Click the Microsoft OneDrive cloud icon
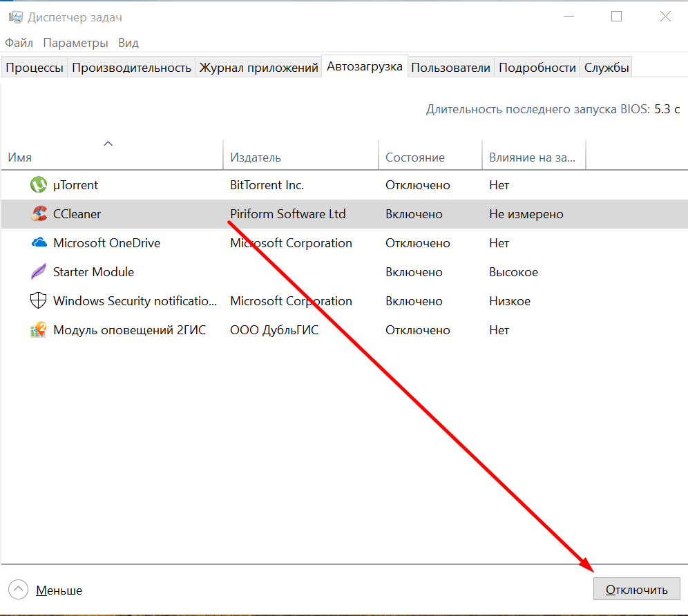This screenshot has width=688, height=616. coord(39,242)
